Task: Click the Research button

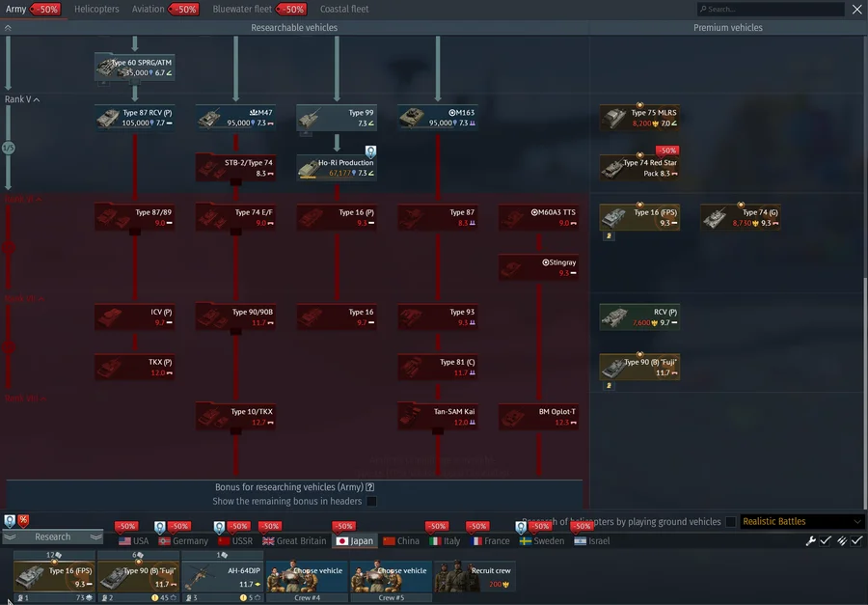Action: pyautogui.click(x=53, y=537)
